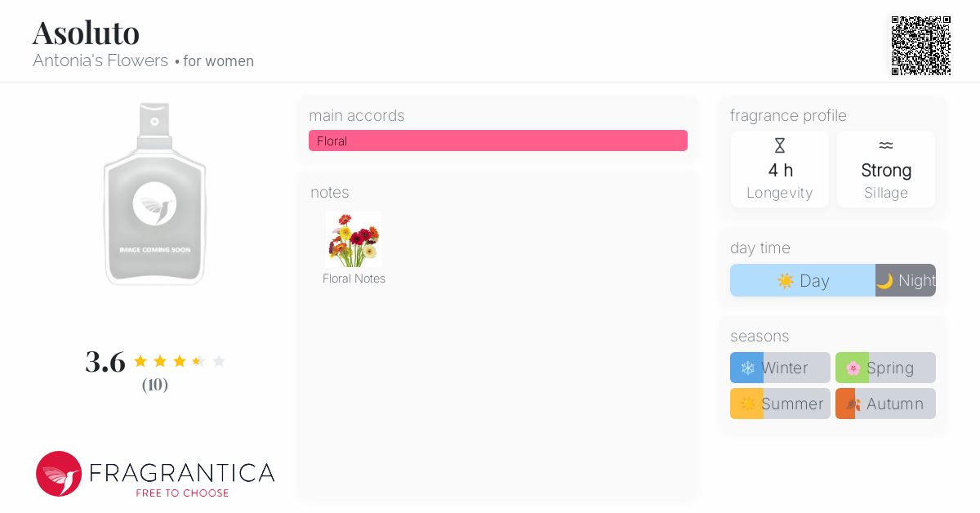Click the Strong Sillage card
This screenshot has width=980, height=513.
pos(886,170)
